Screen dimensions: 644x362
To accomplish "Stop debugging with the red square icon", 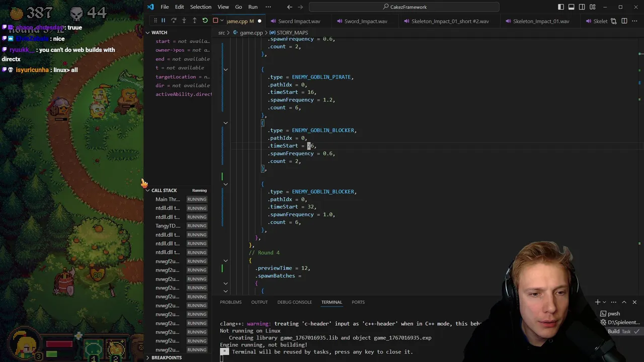I will (x=215, y=21).
